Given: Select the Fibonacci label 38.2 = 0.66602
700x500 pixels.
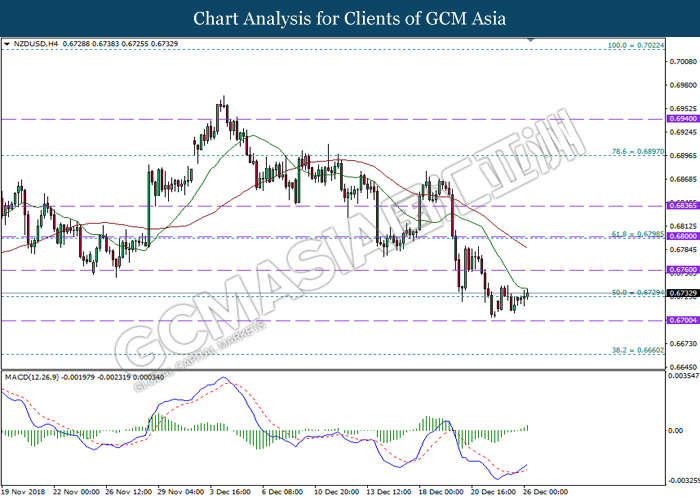Looking at the screenshot, I should pos(638,350).
